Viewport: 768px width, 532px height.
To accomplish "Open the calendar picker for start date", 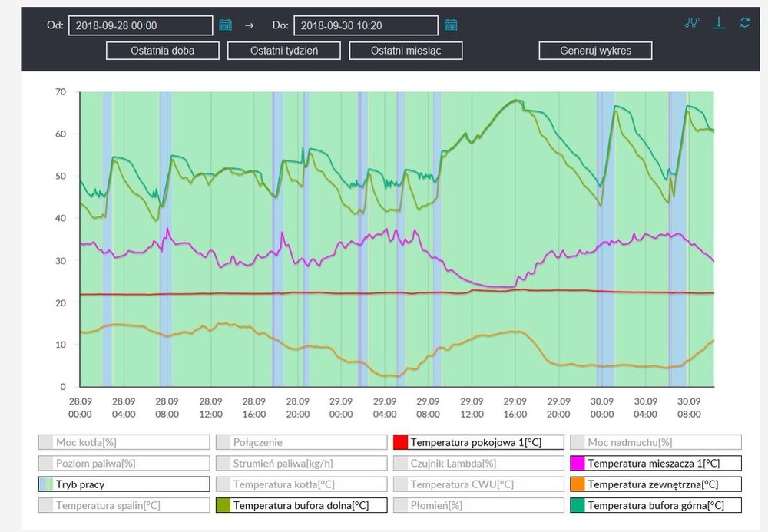I will click(226, 25).
